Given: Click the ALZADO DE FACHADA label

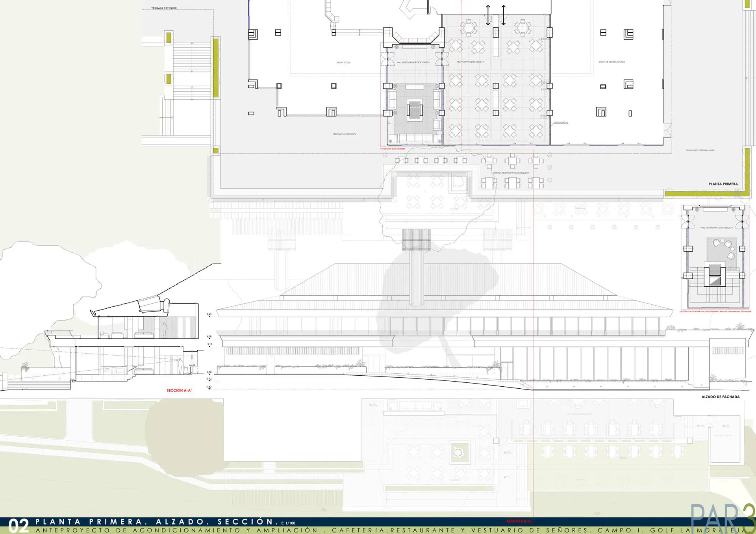Looking at the screenshot, I should point(720,397).
